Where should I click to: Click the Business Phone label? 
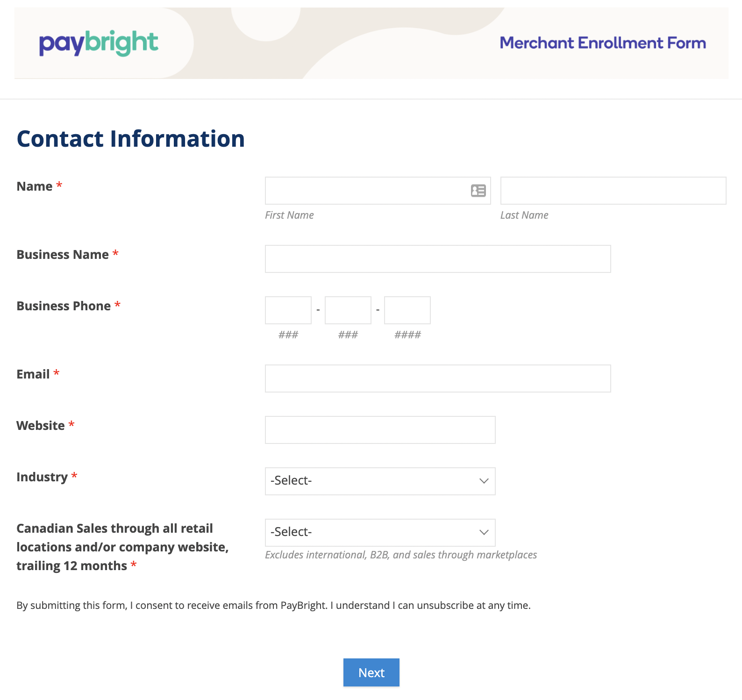coord(64,306)
